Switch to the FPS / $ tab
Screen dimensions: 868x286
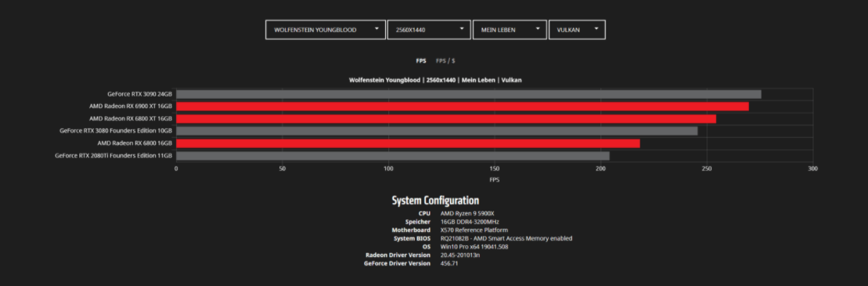point(445,61)
